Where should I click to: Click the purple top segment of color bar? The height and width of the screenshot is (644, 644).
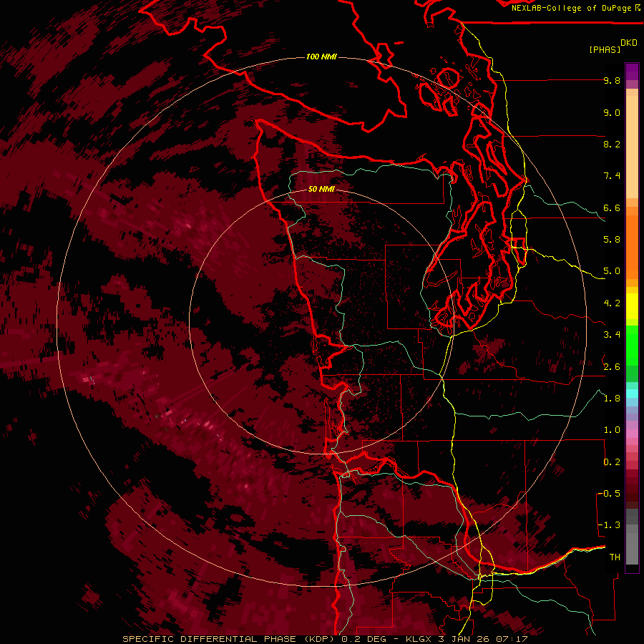[632, 72]
